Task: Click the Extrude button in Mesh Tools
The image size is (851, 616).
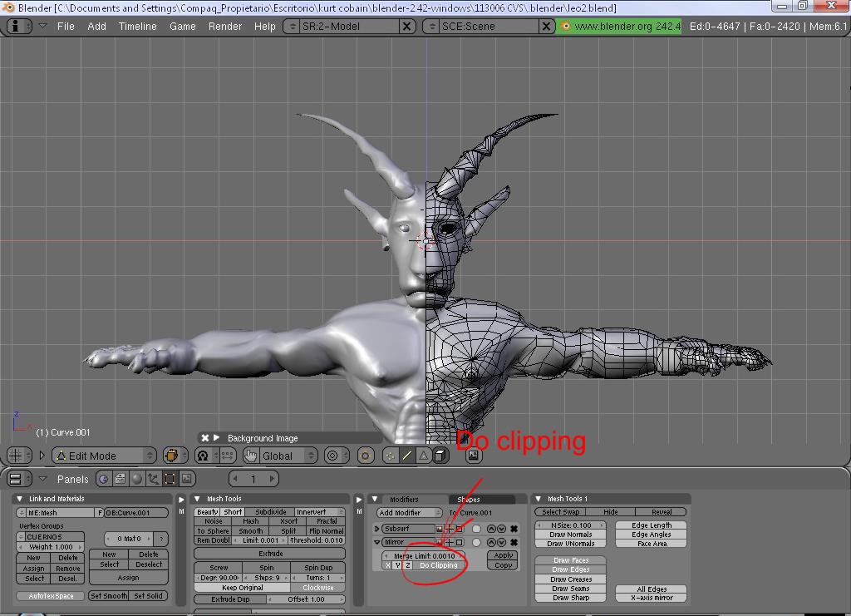Action: pos(270,553)
